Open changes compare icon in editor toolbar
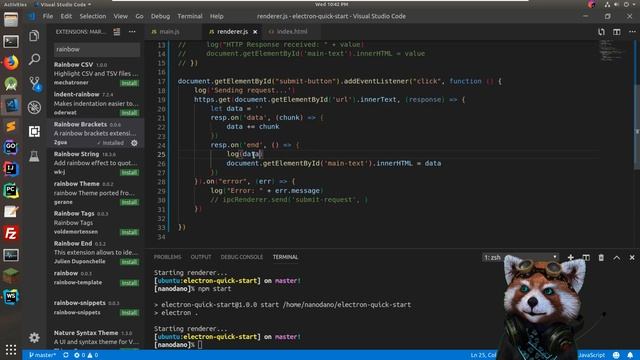640x360 pixels. [x=601, y=31]
